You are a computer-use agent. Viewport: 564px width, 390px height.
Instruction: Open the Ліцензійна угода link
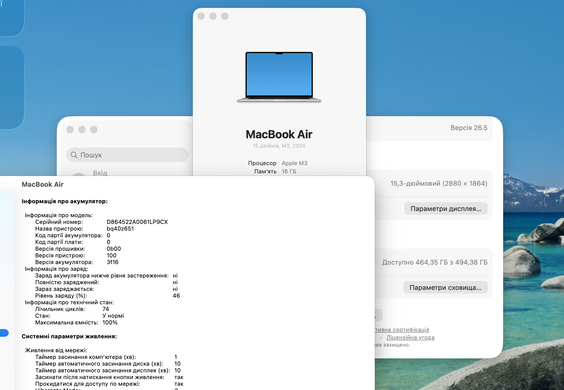click(x=410, y=337)
